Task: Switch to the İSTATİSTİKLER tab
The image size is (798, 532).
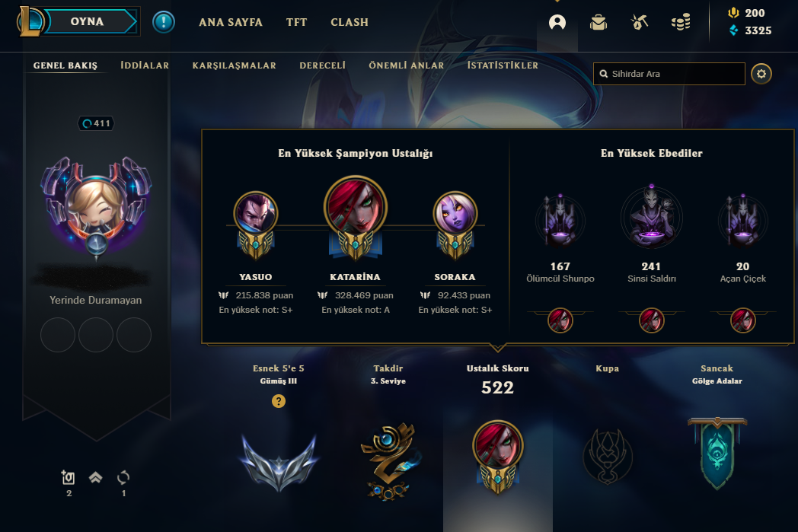Action: pyautogui.click(x=503, y=65)
